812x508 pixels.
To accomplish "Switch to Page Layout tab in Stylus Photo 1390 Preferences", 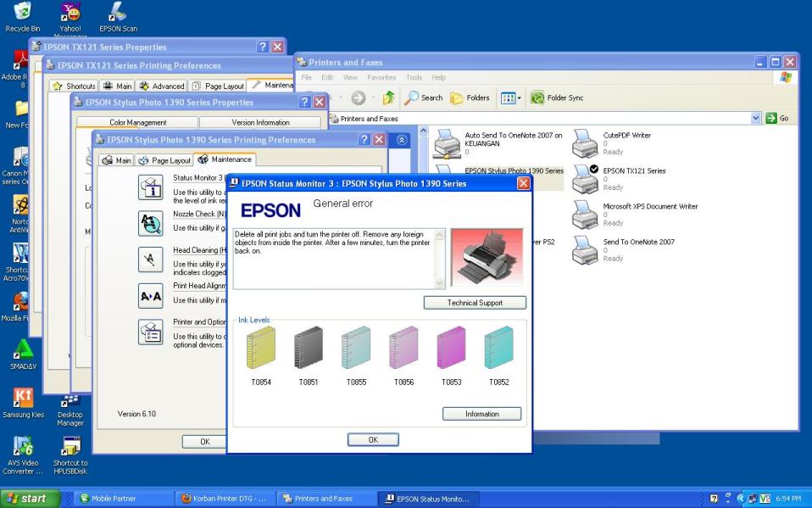I will coord(164,160).
